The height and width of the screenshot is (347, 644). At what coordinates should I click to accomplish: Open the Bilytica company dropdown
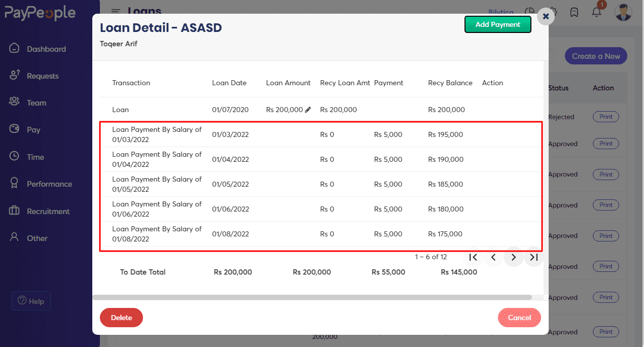pyautogui.click(x=501, y=12)
